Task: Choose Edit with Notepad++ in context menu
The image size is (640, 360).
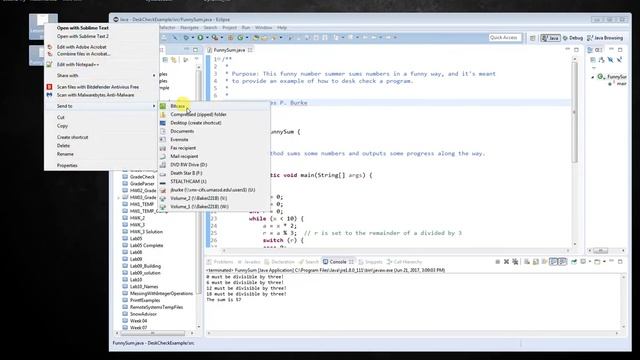Action: 78,64
